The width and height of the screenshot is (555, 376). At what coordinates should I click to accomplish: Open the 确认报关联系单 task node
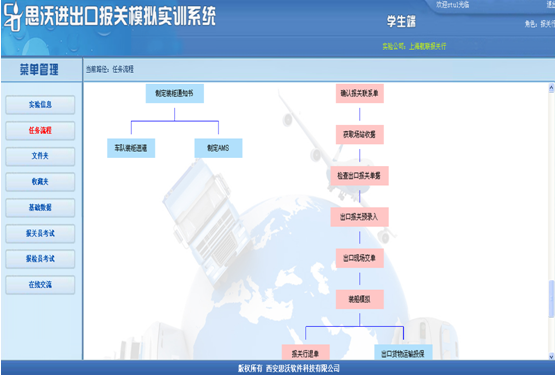(x=360, y=93)
